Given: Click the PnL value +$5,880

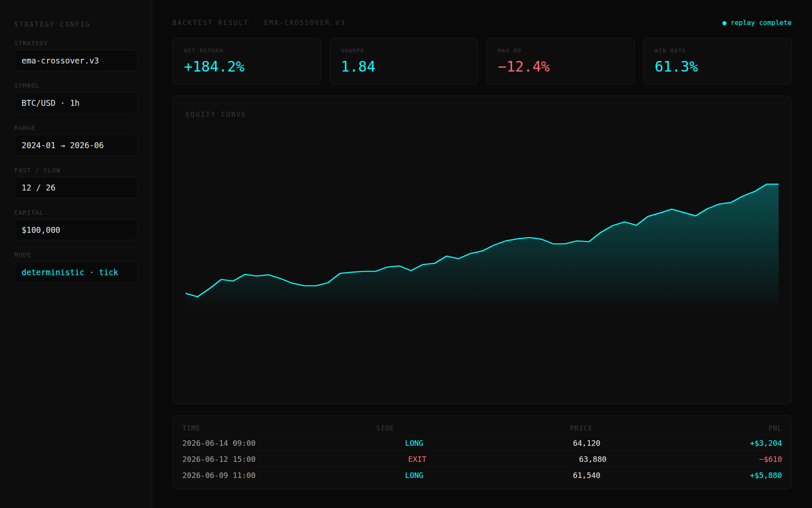Looking at the screenshot, I should point(765,475).
